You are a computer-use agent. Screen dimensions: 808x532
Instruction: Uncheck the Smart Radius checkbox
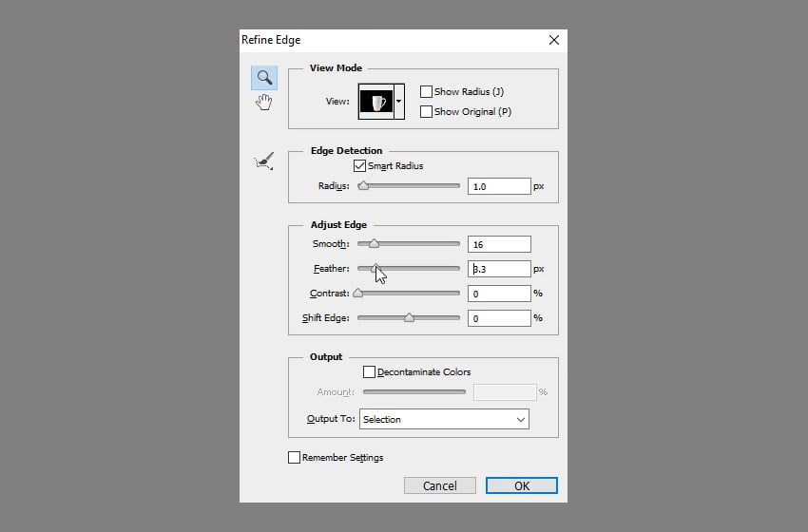[359, 166]
